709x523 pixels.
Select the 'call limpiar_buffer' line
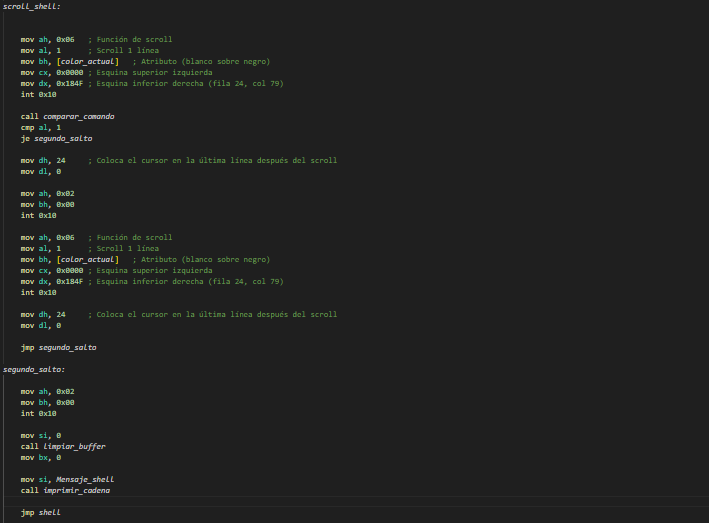63,447
